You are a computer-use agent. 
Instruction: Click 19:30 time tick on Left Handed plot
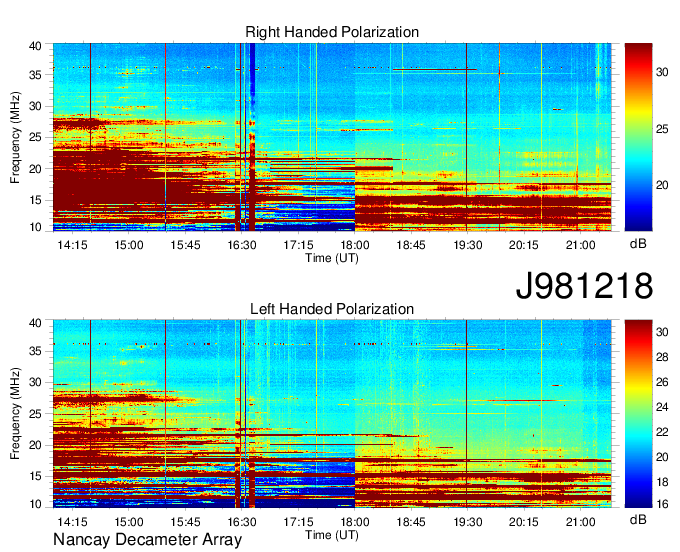point(468,522)
